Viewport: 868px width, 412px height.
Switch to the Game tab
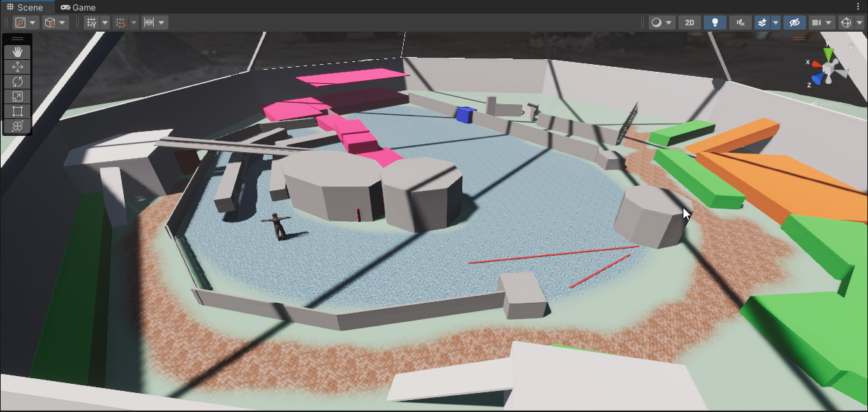(x=77, y=7)
